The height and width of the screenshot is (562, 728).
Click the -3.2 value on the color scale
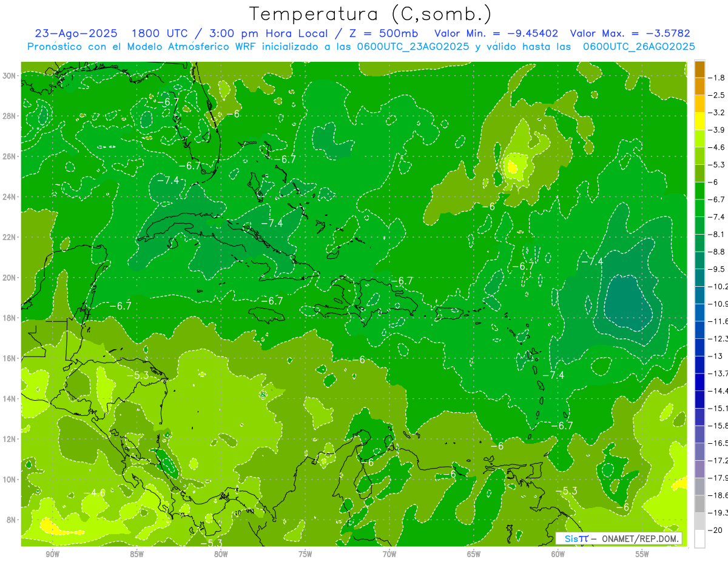click(718, 113)
